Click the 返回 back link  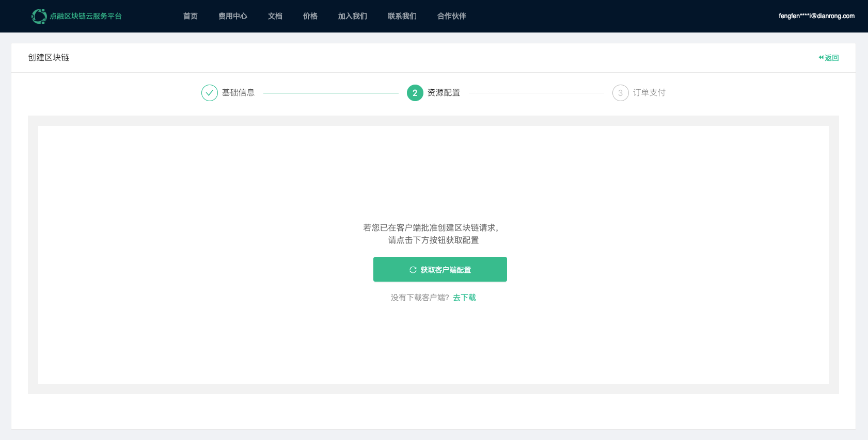tap(829, 58)
